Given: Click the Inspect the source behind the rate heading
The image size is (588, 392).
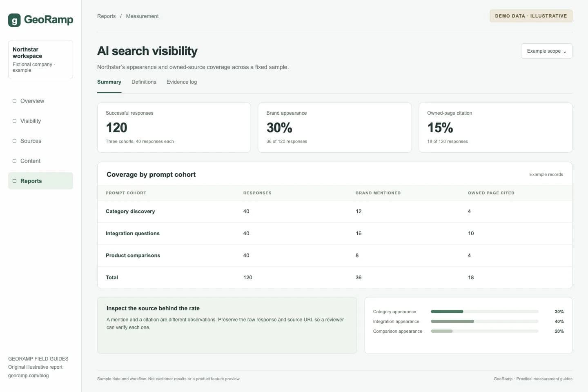Looking at the screenshot, I should pos(153,308).
